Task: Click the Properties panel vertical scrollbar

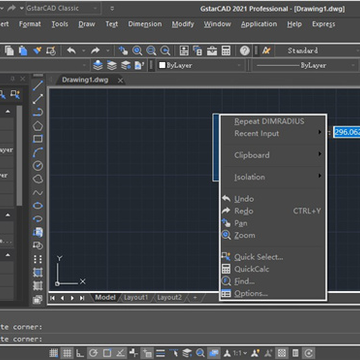Action: pyautogui.click(x=20, y=155)
